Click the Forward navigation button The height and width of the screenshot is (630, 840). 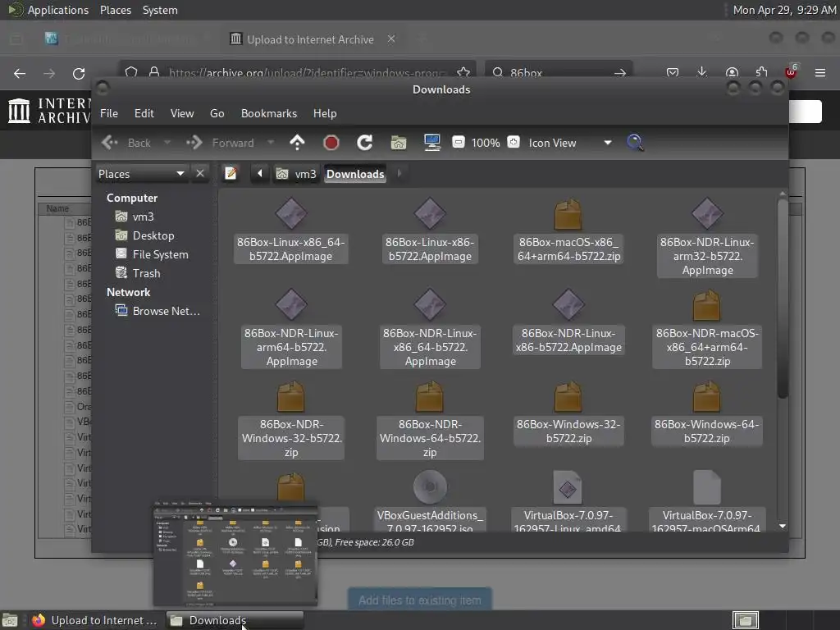pyautogui.click(x=221, y=143)
